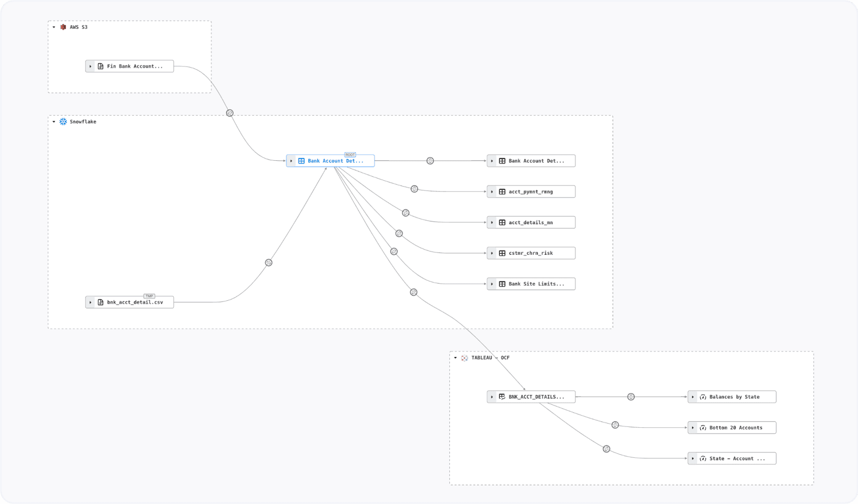Expand the cstmr_chrn_risk node arrow

[492, 253]
